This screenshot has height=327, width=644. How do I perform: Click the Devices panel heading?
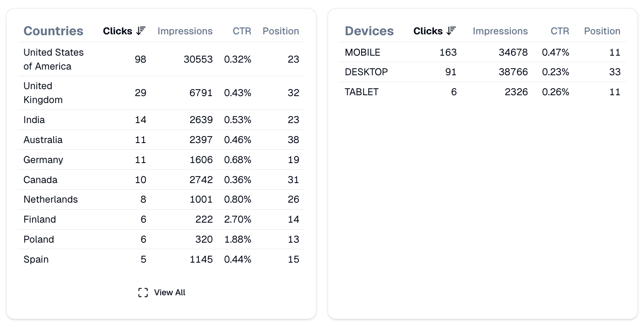(x=369, y=31)
